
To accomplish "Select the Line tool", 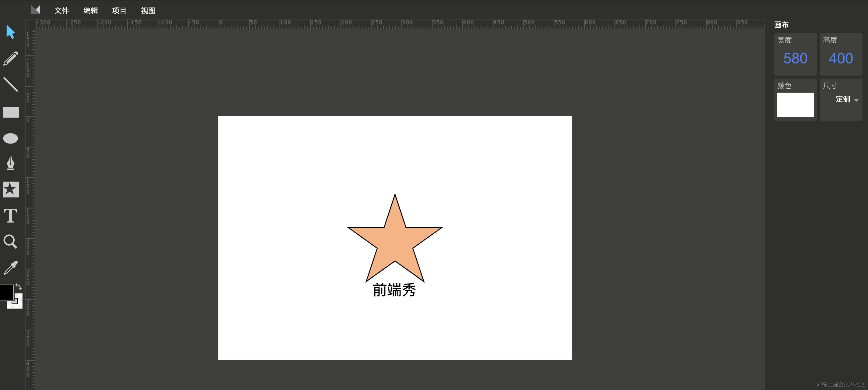I will coord(10,84).
